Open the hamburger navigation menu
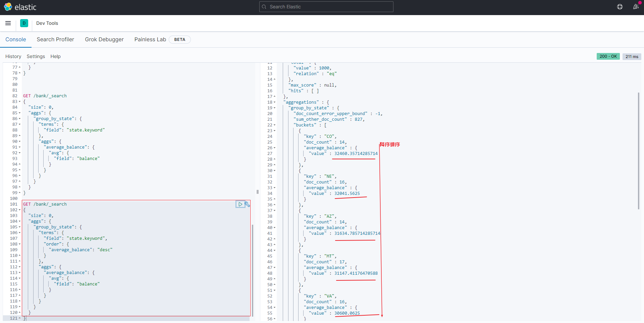Screen dimensions: 644x323 8,23
